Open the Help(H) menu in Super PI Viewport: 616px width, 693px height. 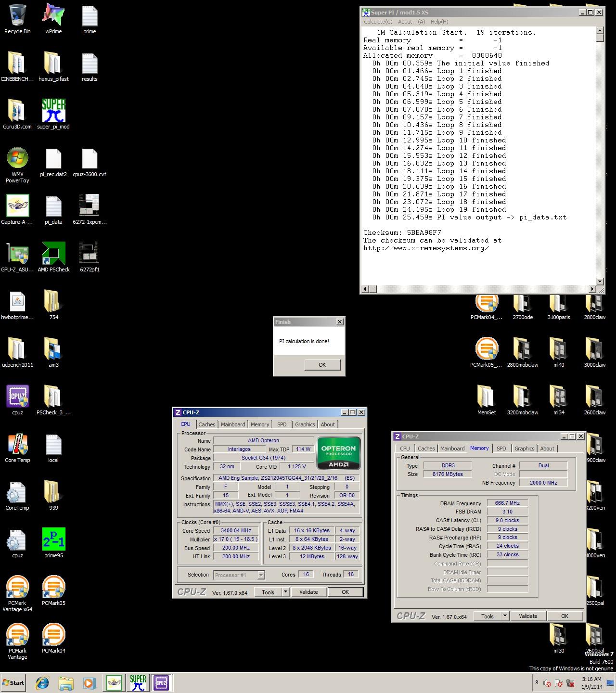coord(439,22)
